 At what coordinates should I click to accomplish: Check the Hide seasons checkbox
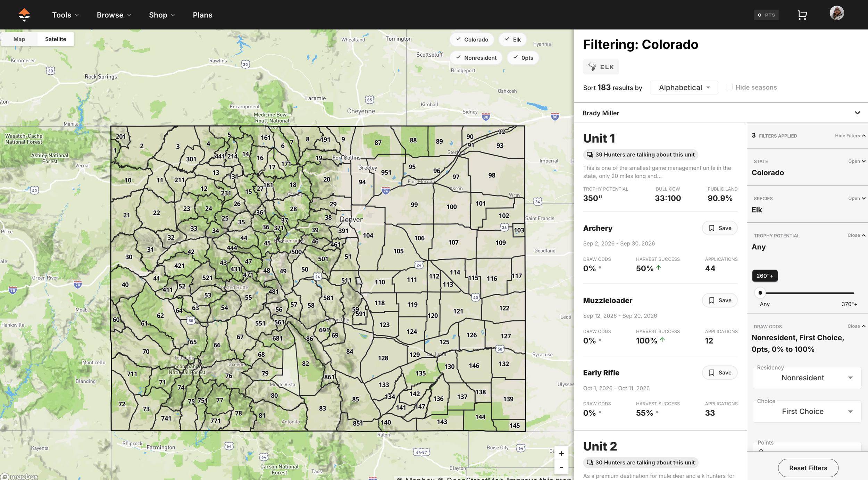(x=729, y=87)
